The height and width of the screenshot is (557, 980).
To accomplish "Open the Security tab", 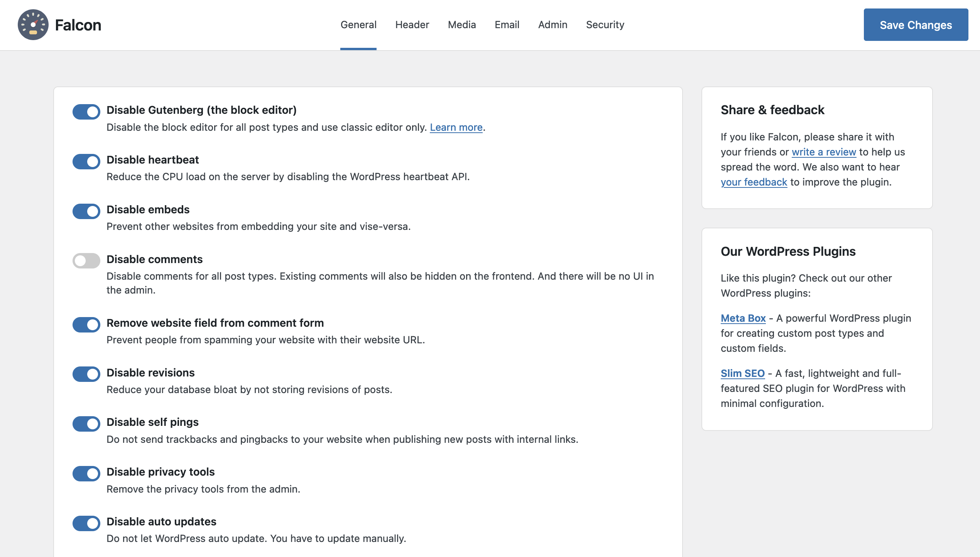I will click(x=605, y=25).
